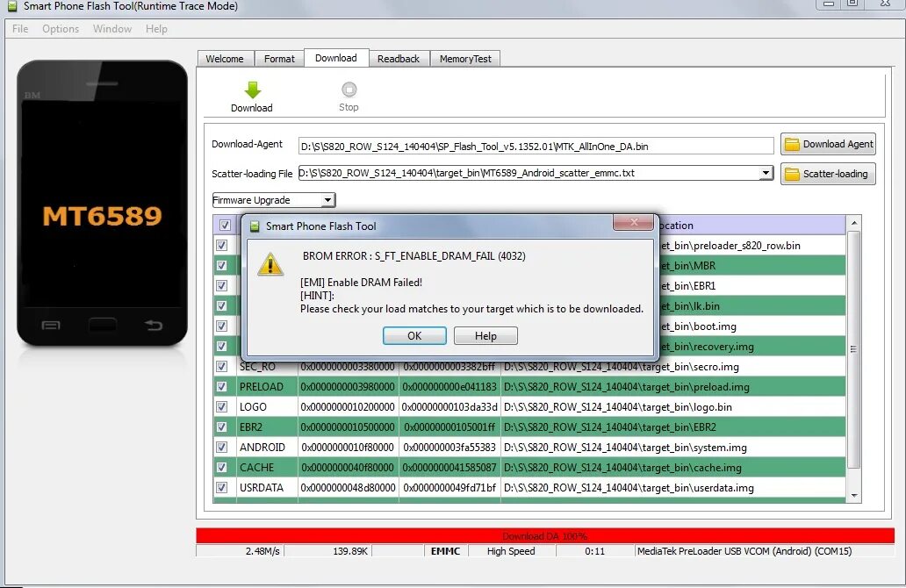Click the High Speed status bar entry
906x588 pixels.
coord(511,551)
